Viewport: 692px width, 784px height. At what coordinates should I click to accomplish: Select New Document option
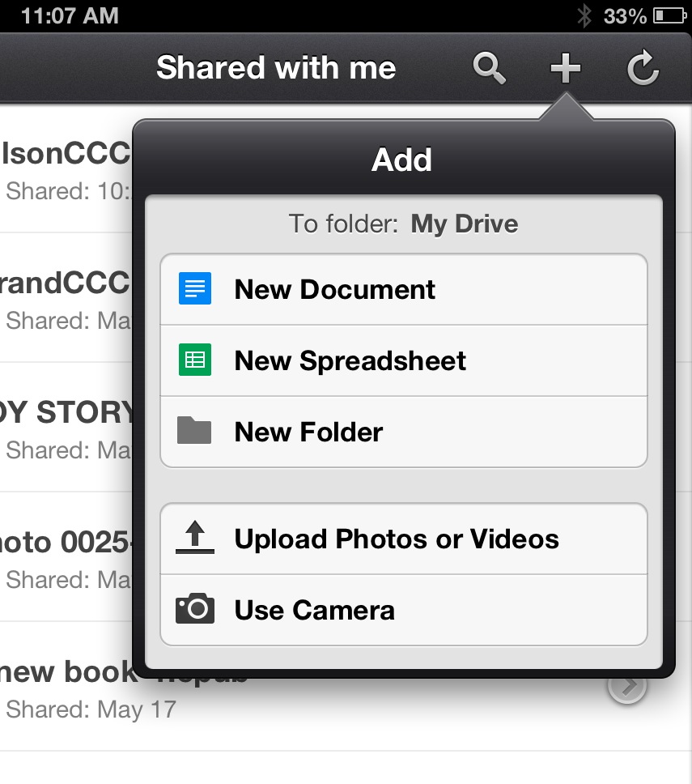[x=404, y=289]
